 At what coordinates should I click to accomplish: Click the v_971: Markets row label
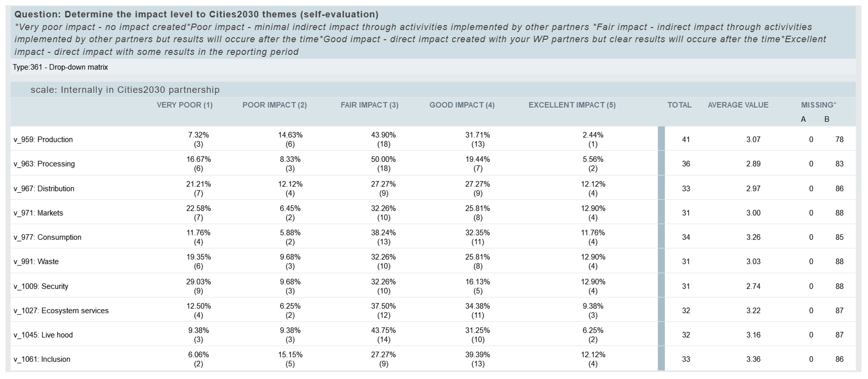(x=38, y=213)
